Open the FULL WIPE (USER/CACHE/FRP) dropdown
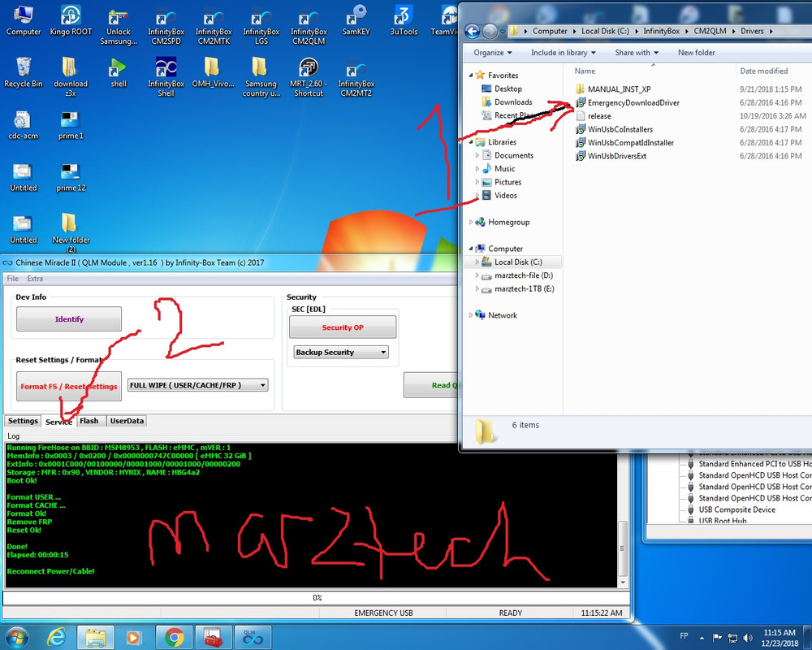 coord(198,385)
